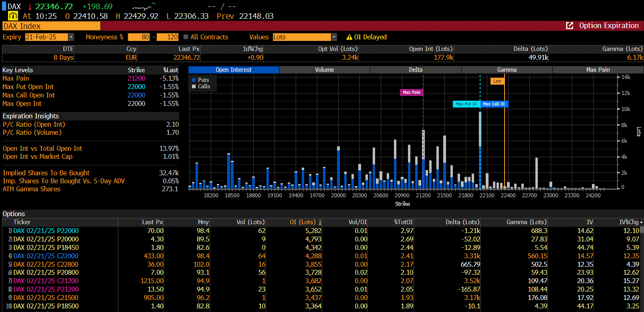Open the DAX 02/21/25 P22000 option
The height and width of the screenshot is (312, 644).
tap(46, 231)
